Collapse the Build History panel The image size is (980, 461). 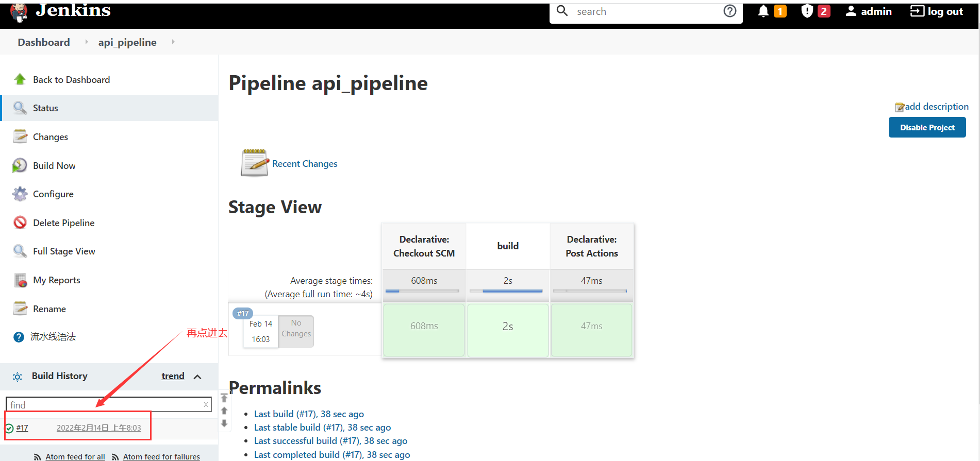click(197, 377)
